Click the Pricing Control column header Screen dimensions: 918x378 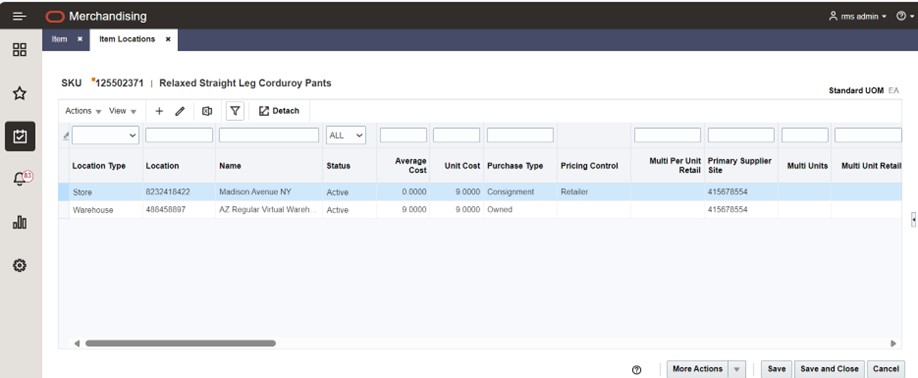click(589, 166)
